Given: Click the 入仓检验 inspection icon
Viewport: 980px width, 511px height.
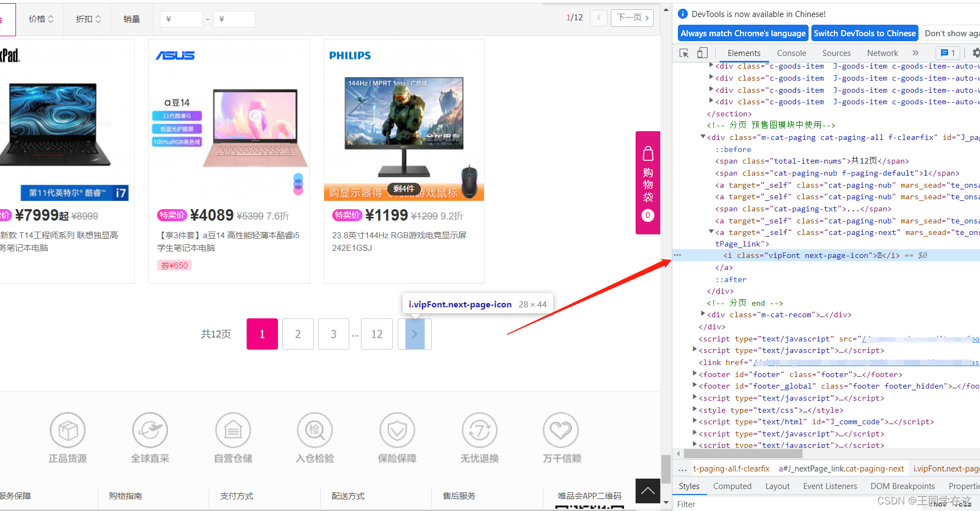Looking at the screenshot, I should pyautogui.click(x=315, y=430).
